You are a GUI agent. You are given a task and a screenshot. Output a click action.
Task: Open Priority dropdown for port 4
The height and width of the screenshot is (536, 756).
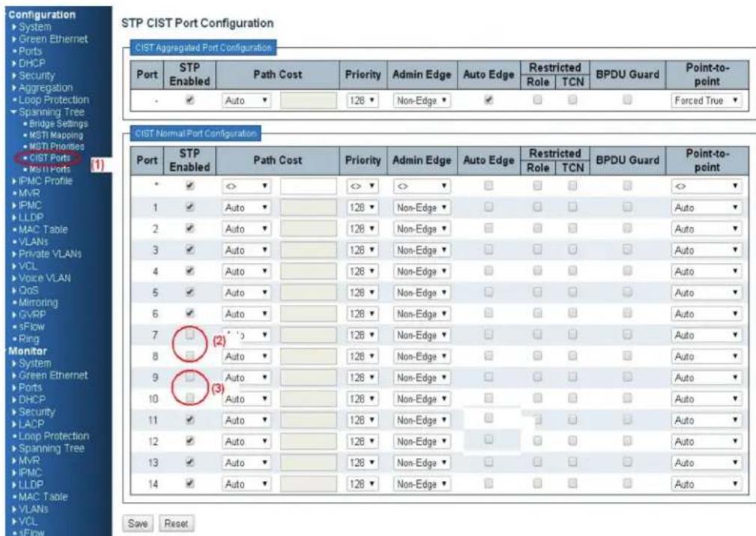pyautogui.click(x=362, y=271)
